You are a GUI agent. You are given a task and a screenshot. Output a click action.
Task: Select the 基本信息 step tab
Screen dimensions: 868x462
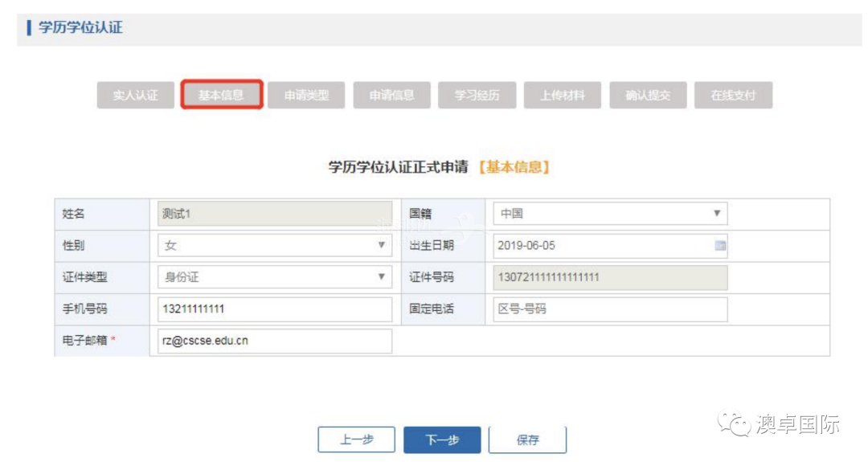click(x=221, y=95)
